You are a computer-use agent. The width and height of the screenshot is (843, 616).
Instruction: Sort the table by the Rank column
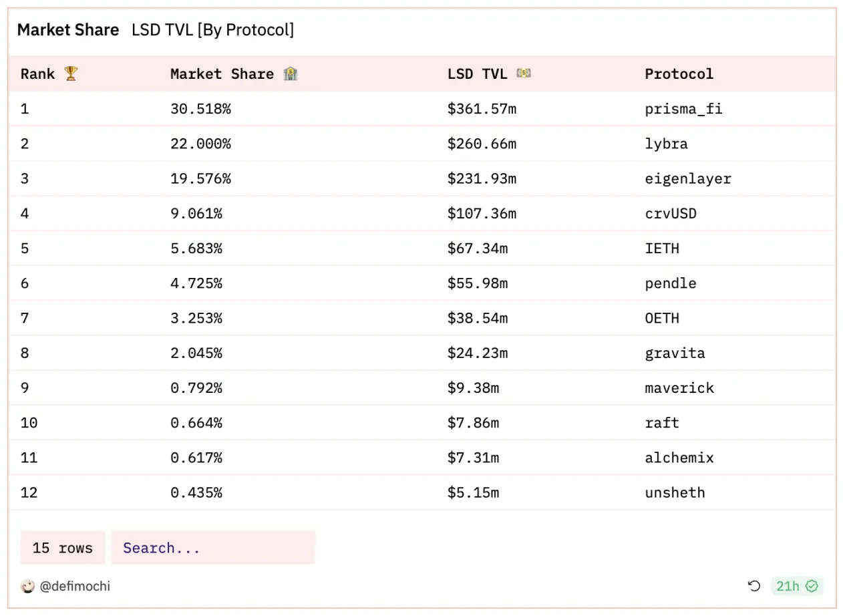coord(37,73)
